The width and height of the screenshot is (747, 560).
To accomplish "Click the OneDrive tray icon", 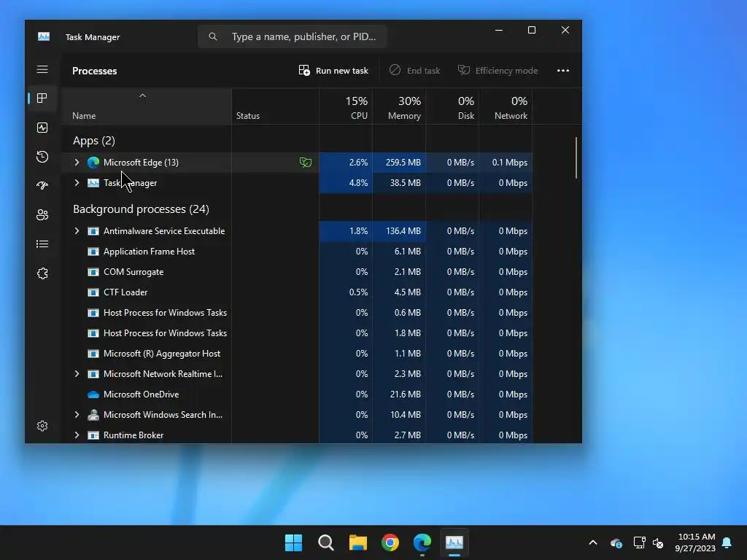I will 616,542.
